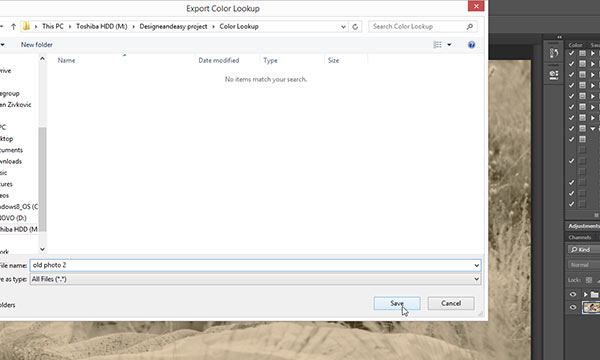Open the Properties panel icon below History
This screenshot has width=600, height=360.
(x=554, y=75)
